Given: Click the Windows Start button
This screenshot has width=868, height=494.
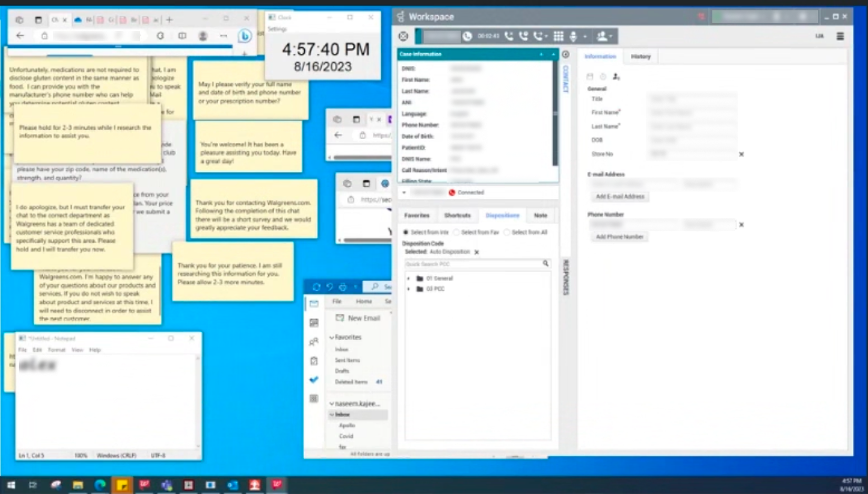Looking at the screenshot, I should 11,485.
